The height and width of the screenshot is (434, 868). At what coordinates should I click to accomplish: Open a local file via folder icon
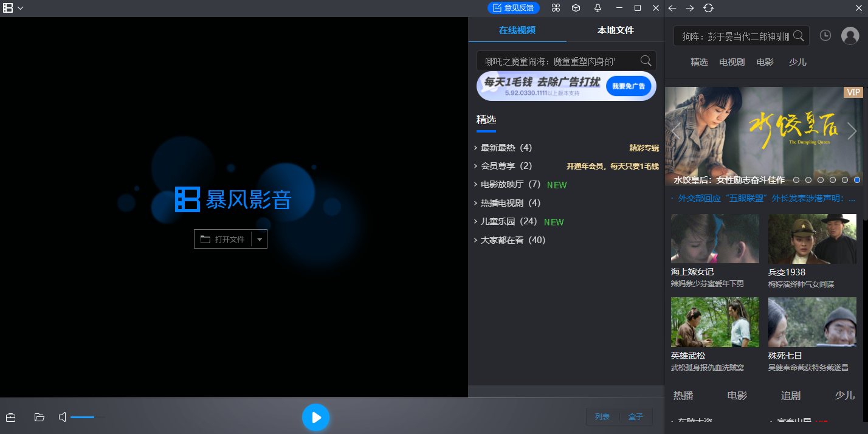coord(39,417)
